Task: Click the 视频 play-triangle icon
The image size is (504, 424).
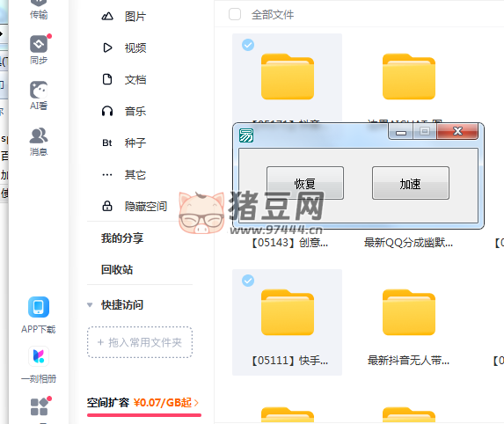Action: (107, 48)
